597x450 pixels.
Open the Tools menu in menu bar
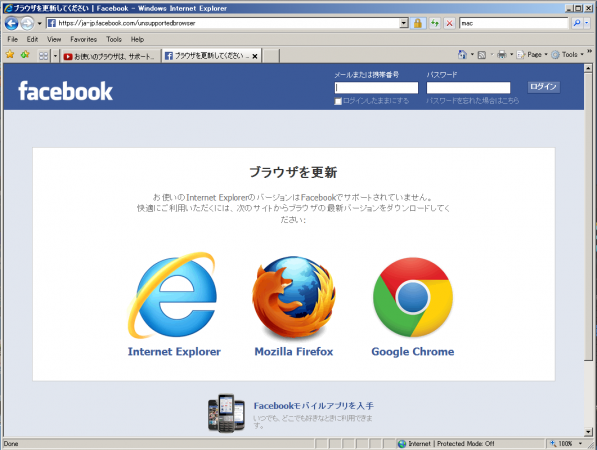point(114,39)
